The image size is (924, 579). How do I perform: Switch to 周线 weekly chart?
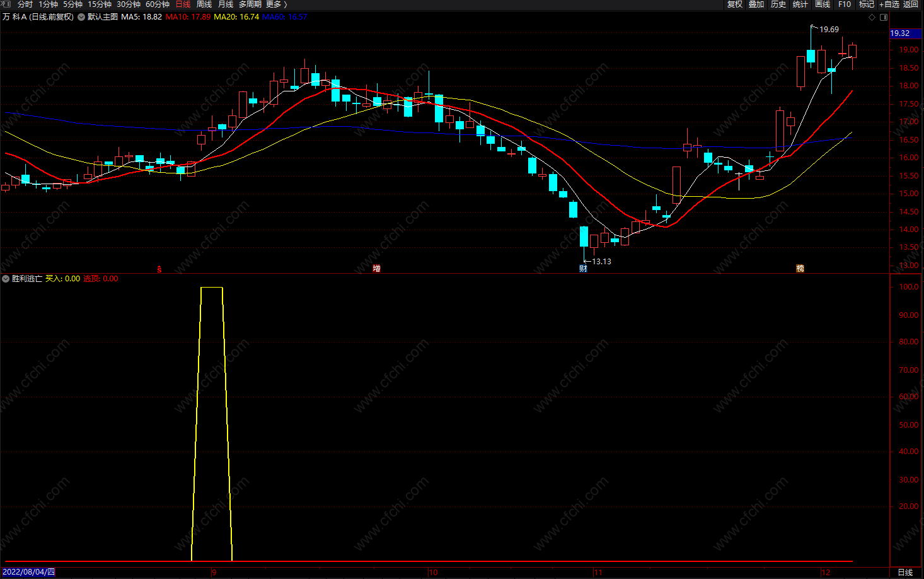pyautogui.click(x=204, y=4)
